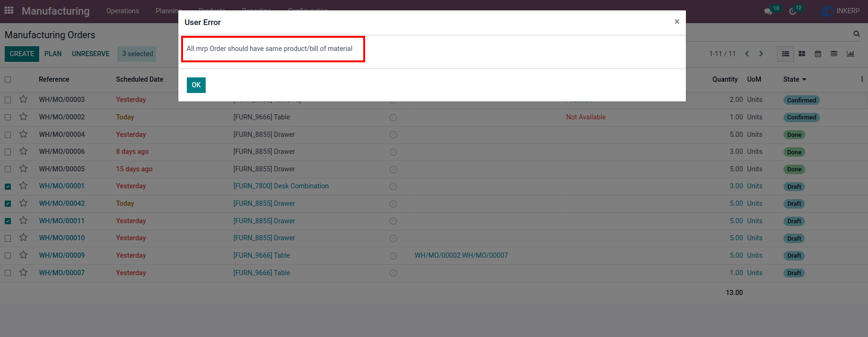Viewport: 868px width, 337px height.
Task: Star the WH/MO/00007 order as favorite
Action: (x=23, y=272)
